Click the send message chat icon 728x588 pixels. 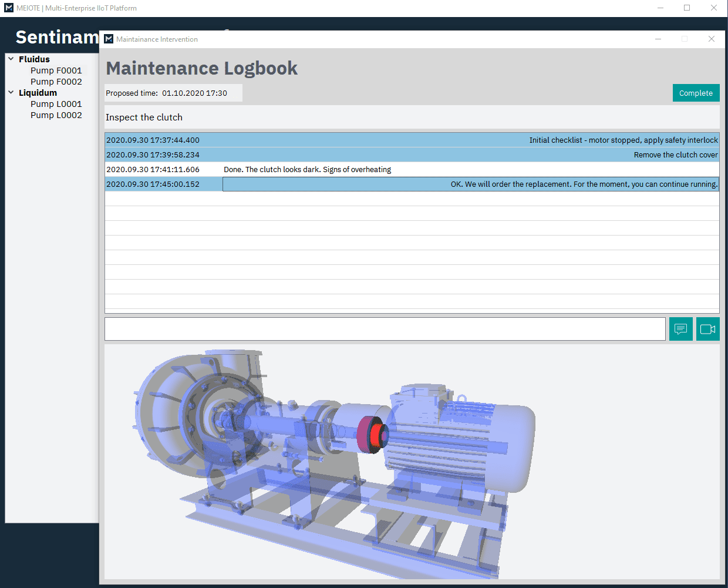click(x=680, y=329)
